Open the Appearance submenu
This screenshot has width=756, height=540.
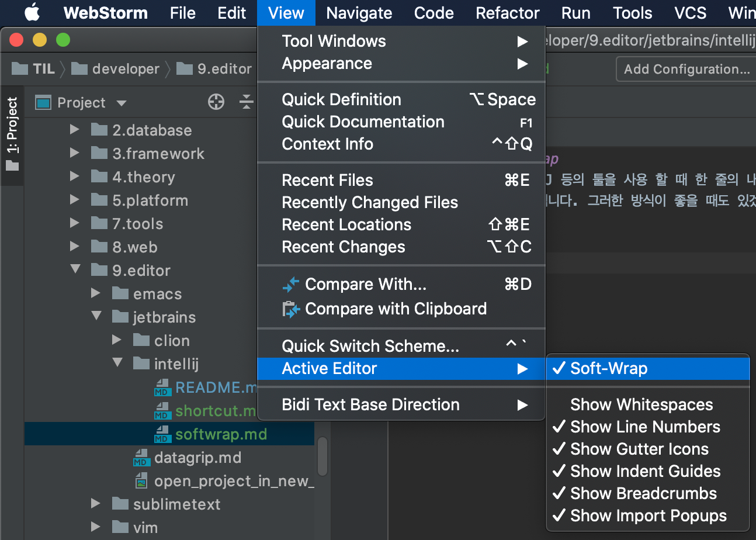pyautogui.click(x=401, y=63)
